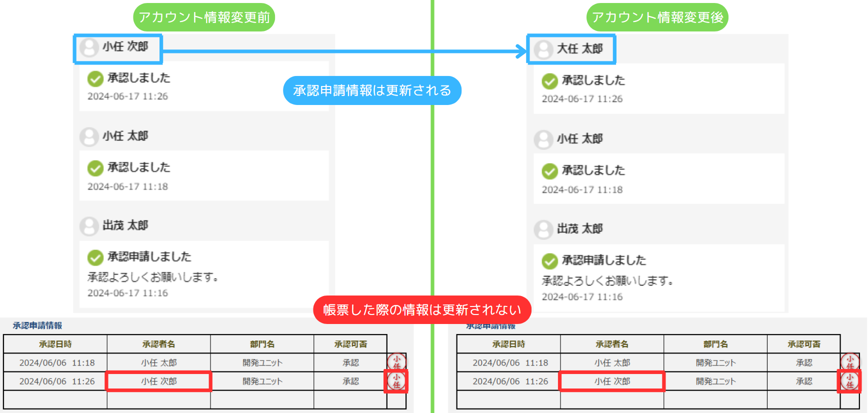This screenshot has height=413, width=868.
Task: Click 承認日時 column header in 変更前 table
Action: (55, 344)
